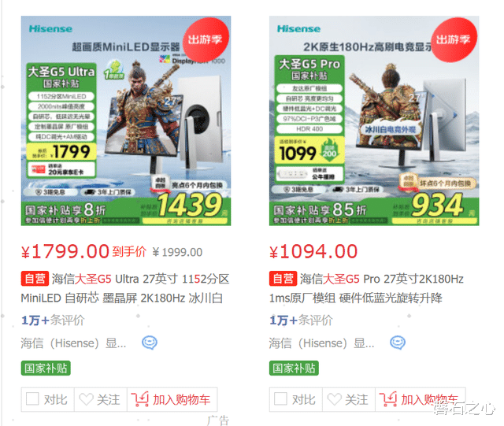Image resolution: width=504 pixels, height=426 pixels.
Task: Click 国家补贴 tag under G5 Ultra
Action: [x=46, y=369]
